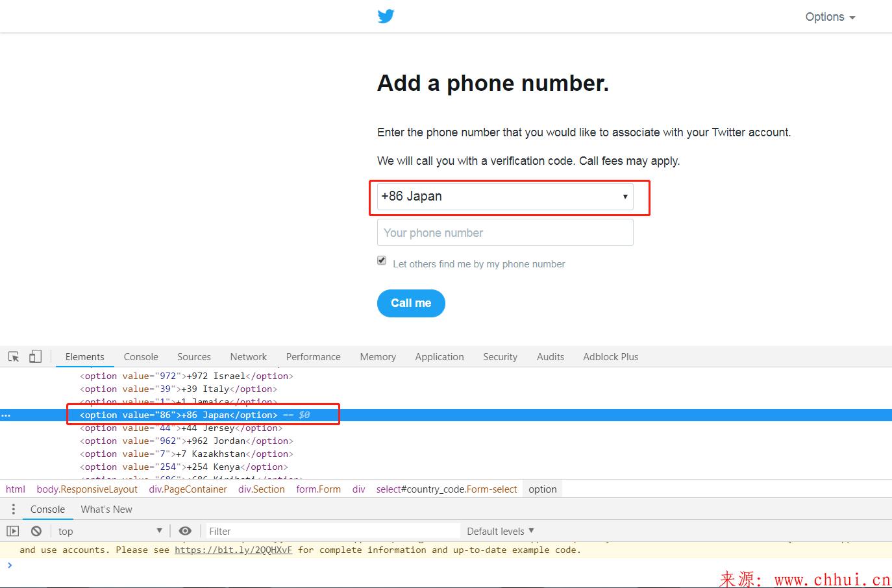Activate the inspect element picker icon
The width and height of the screenshot is (892, 588).
14,356
